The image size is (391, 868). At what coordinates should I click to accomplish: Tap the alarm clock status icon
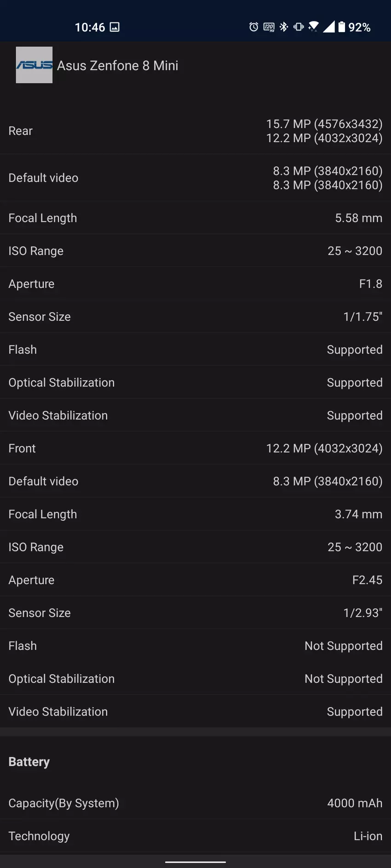253,27
